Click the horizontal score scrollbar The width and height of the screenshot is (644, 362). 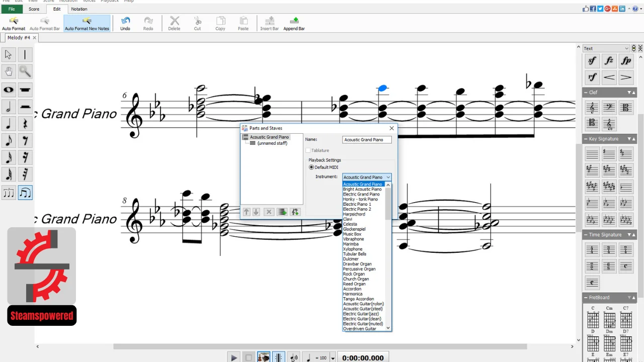(320, 346)
